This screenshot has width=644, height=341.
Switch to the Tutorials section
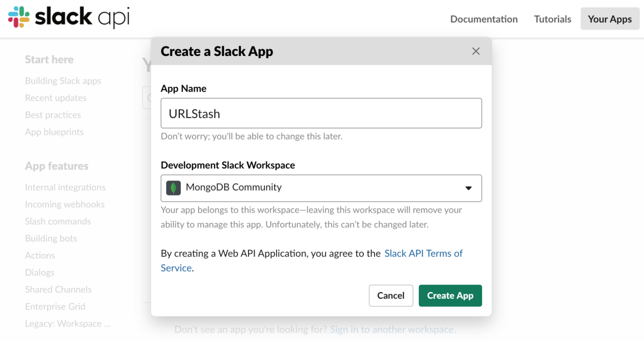click(552, 19)
